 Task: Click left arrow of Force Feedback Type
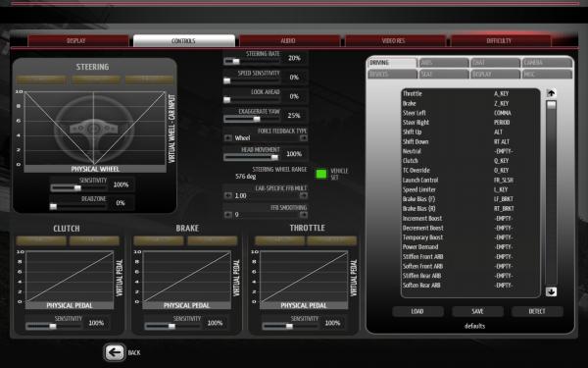(x=228, y=138)
